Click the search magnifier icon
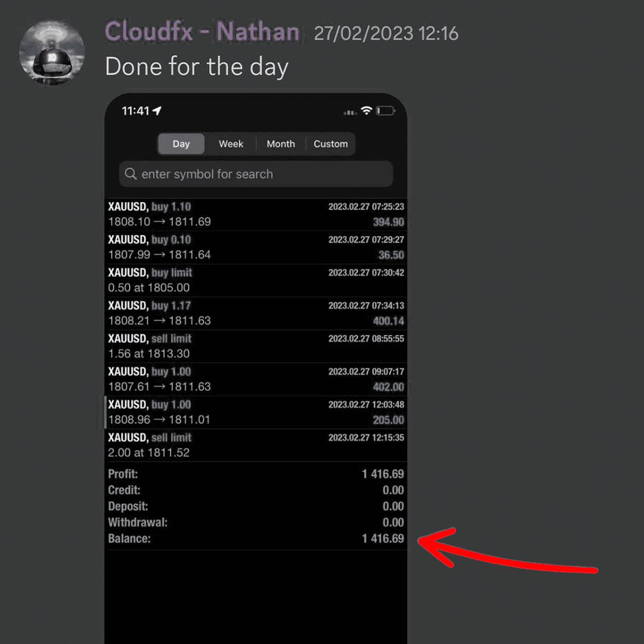The image size is (644, 644). [x=131, y=174]
